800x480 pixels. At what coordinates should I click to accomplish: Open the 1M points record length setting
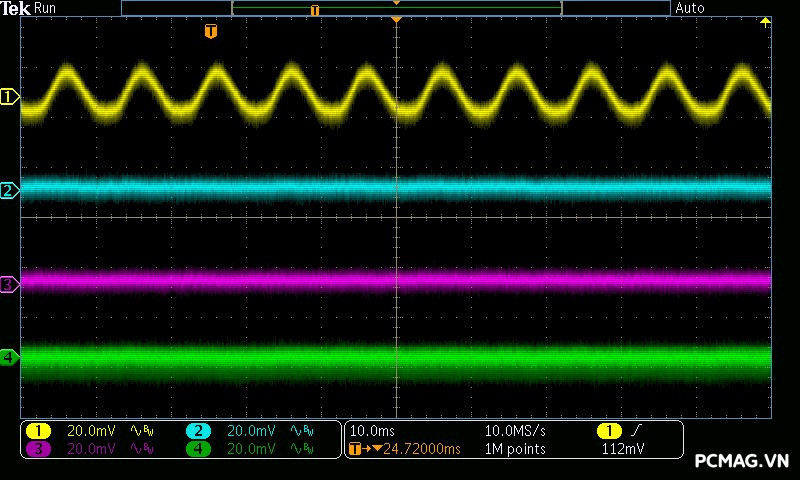[x=515, y=449]
